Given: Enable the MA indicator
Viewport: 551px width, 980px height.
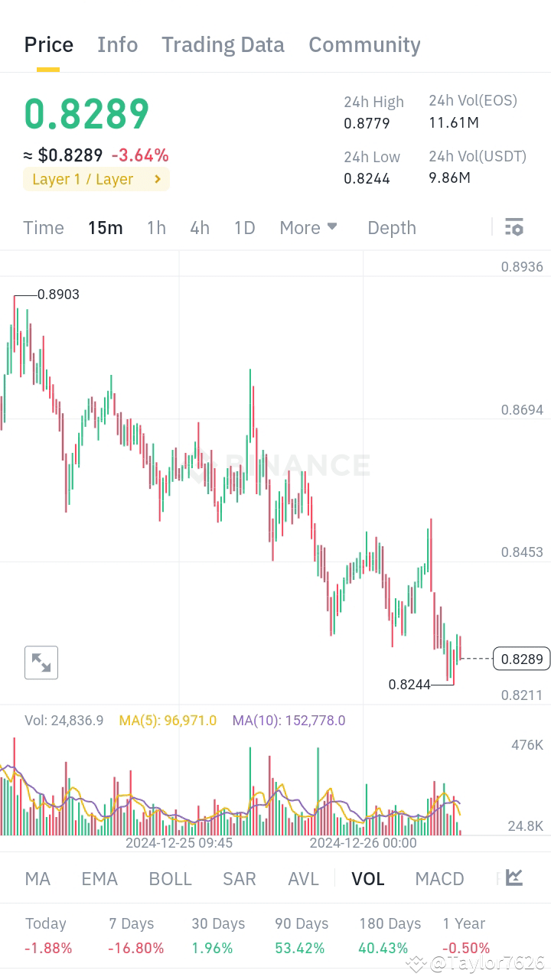Looking at the screenshot, I should [x=37, y=878].
